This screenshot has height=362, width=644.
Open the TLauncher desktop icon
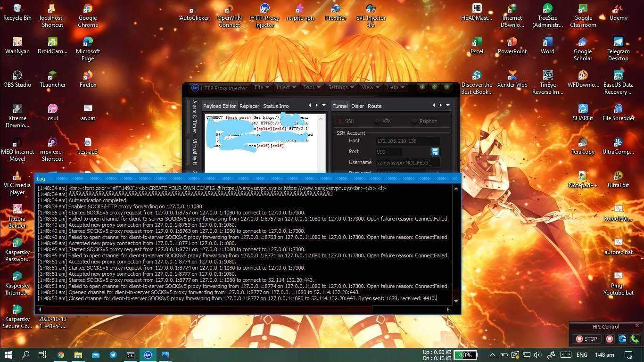(x=52, y=79)
